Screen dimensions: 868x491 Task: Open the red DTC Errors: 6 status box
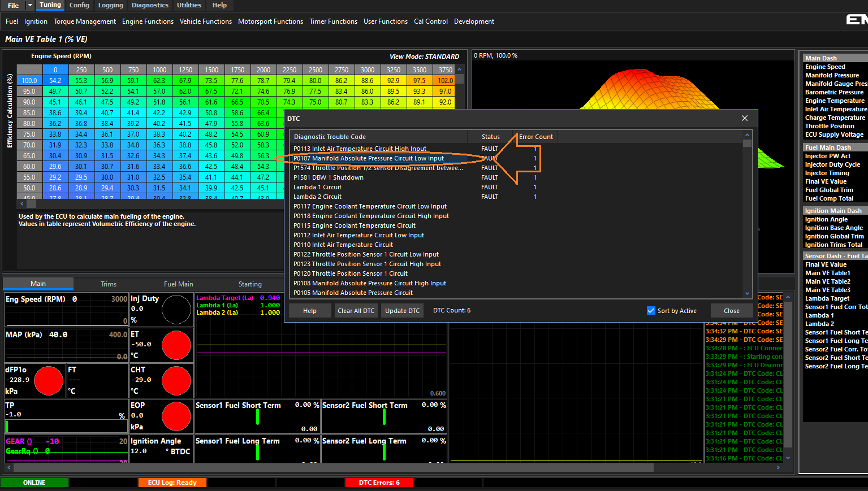(x=379, y=483)
